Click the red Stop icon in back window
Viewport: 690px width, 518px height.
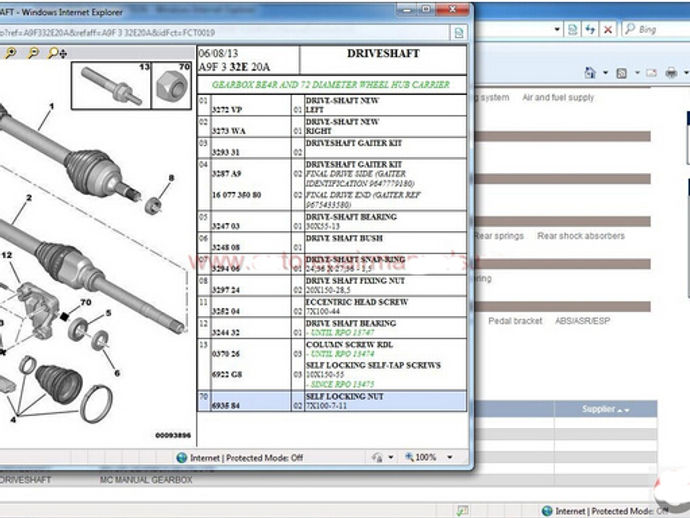tap(608, 29)
